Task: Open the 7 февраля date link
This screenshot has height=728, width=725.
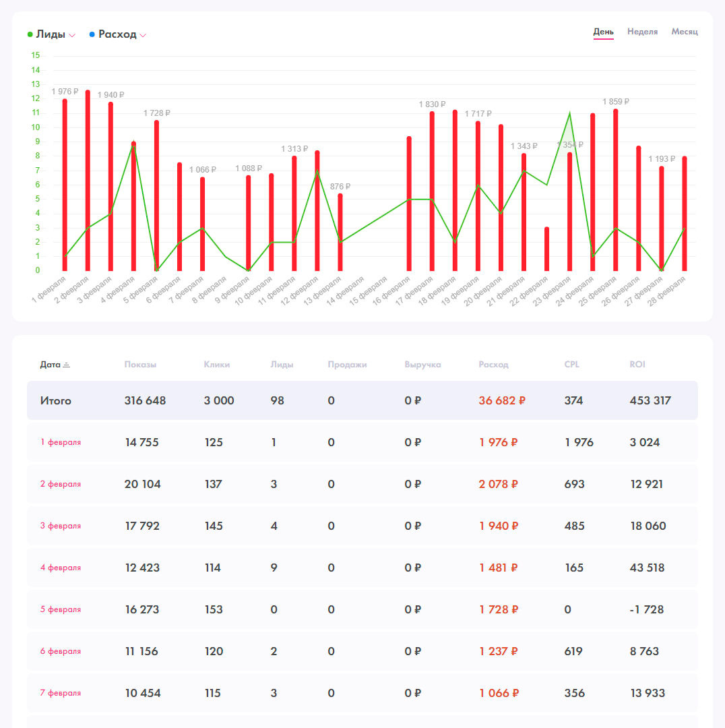Action: point(61,693)
